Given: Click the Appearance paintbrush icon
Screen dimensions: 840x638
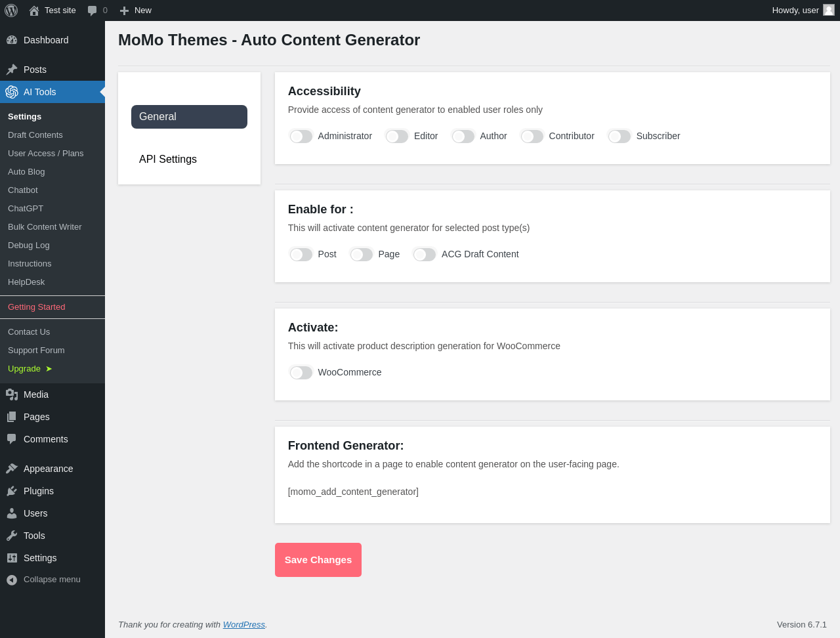Looking at the screenshot, I should pyautogui.click(x=12, y=469).
